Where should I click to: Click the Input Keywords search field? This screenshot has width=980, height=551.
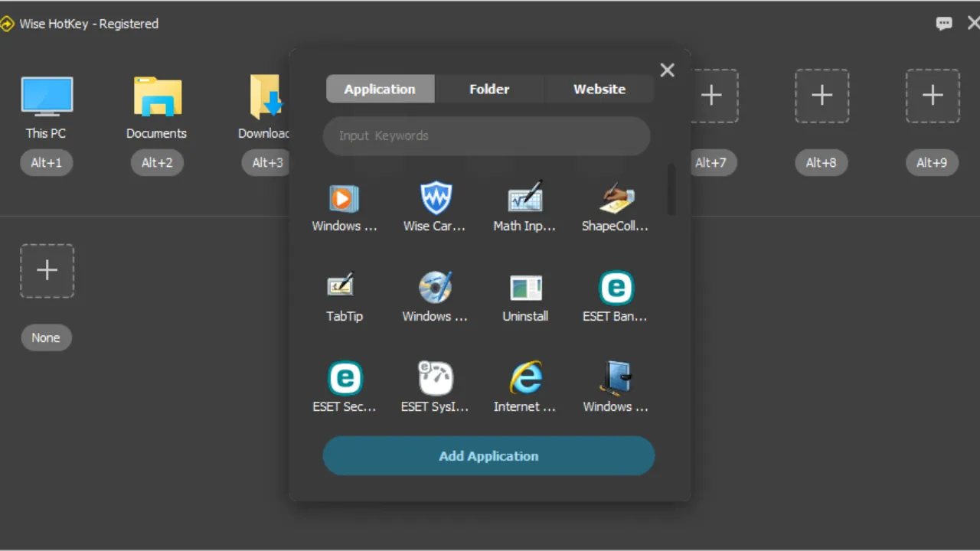pos(486,136)
